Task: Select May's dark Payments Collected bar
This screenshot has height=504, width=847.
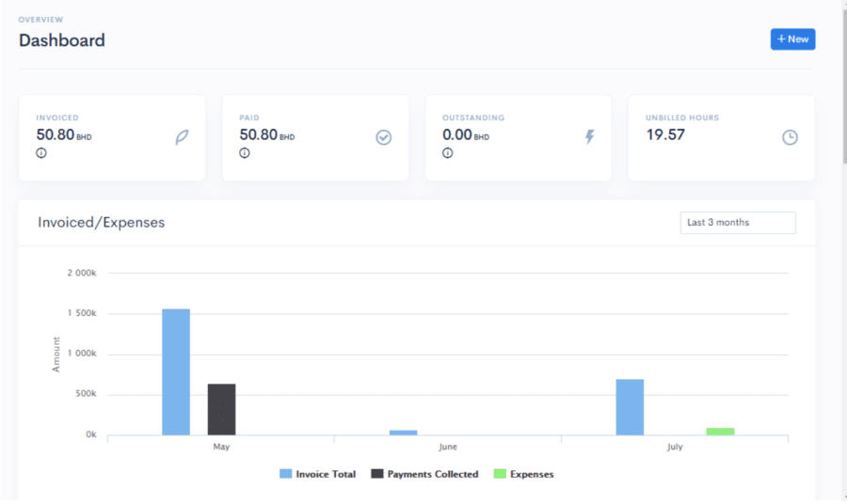Action: (221, 409)
